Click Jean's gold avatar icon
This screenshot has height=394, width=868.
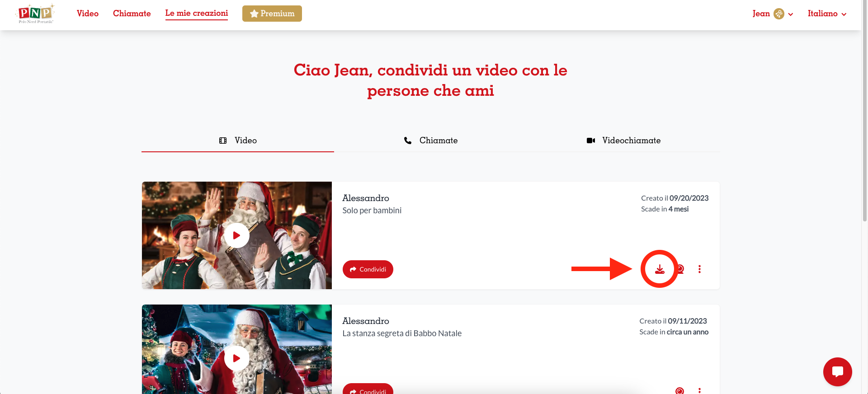779,14
